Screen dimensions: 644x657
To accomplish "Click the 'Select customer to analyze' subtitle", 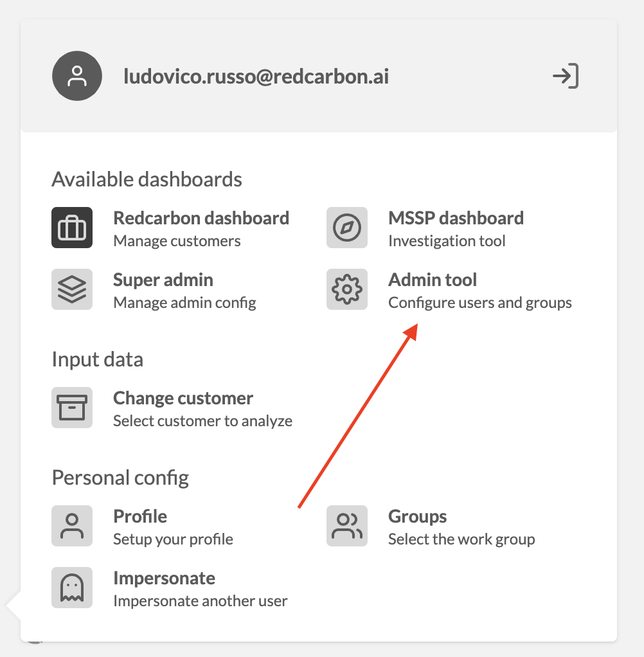I will coord(203,420).
